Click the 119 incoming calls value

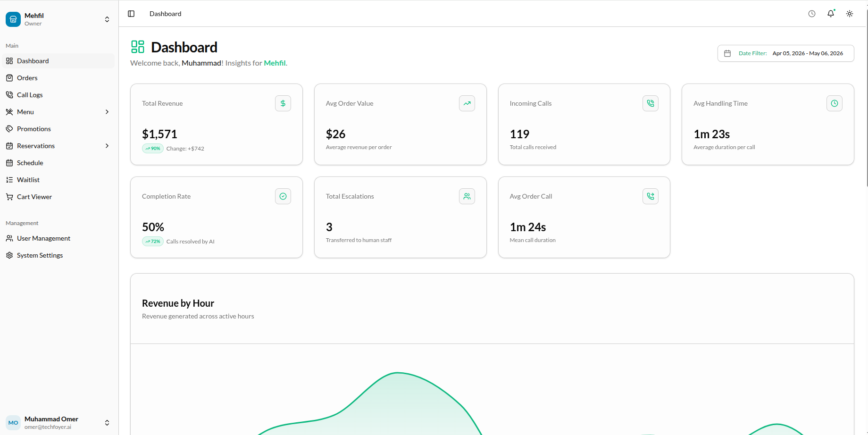coord(519,134)
